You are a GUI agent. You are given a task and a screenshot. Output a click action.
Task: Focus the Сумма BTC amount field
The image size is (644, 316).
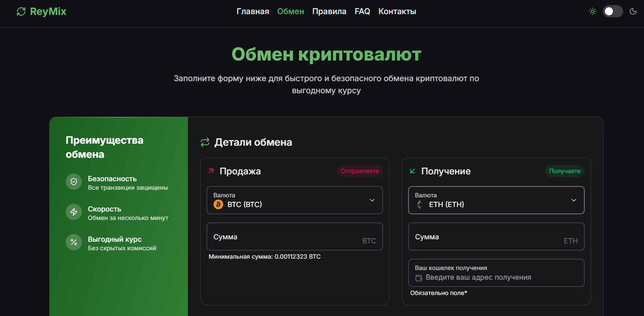[x=295, y=236]
